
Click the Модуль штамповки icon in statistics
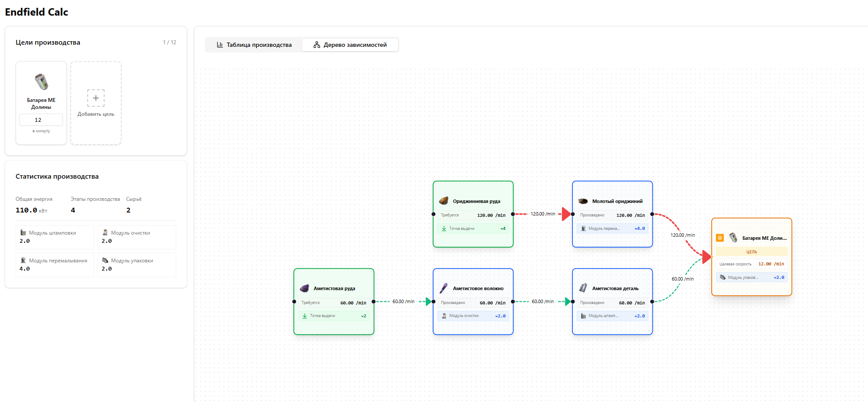point(23,233)
